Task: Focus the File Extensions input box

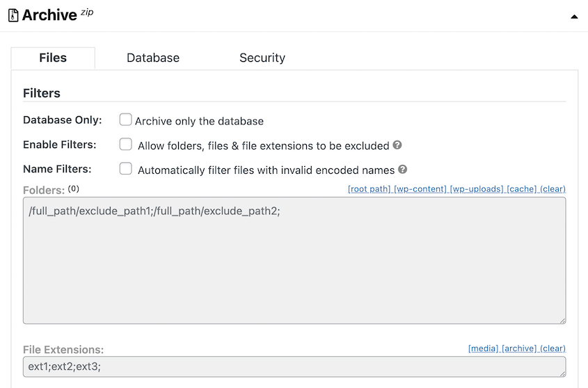Action: click(x=294, y=366)
